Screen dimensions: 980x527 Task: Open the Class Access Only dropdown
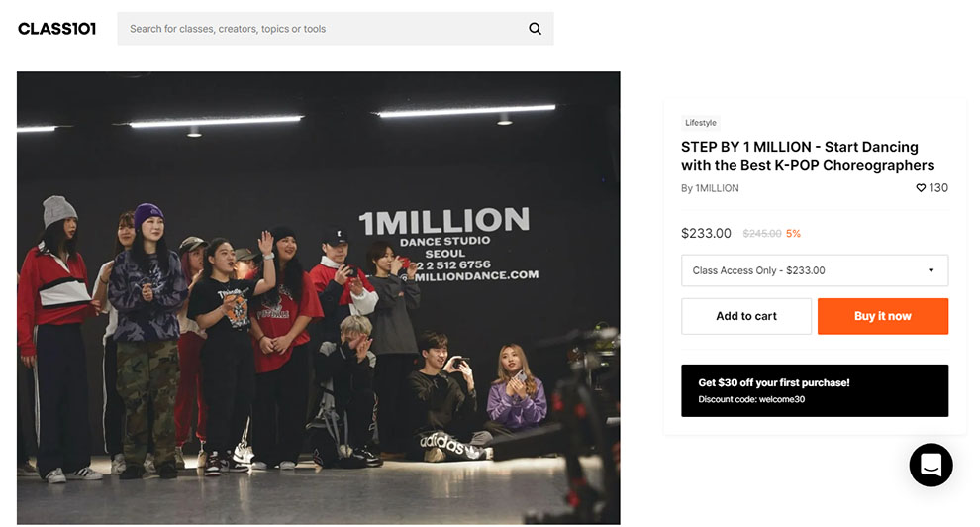click(802, 270)
